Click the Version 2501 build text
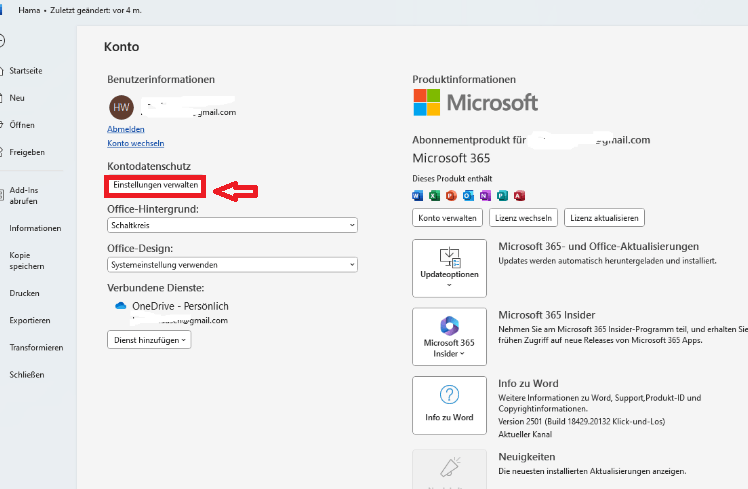This screenshot has height=489, width=748. [582, 422]
